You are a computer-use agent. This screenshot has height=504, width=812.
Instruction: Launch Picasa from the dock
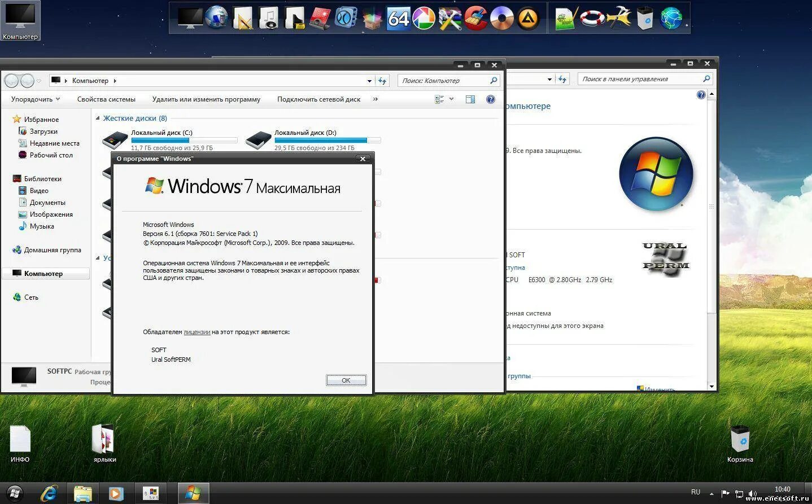(424, 18)
